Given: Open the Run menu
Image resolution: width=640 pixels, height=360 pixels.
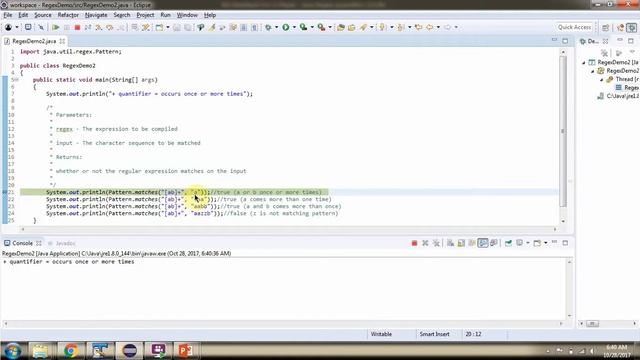Looking at the screenshot, I should pos(165,15).
